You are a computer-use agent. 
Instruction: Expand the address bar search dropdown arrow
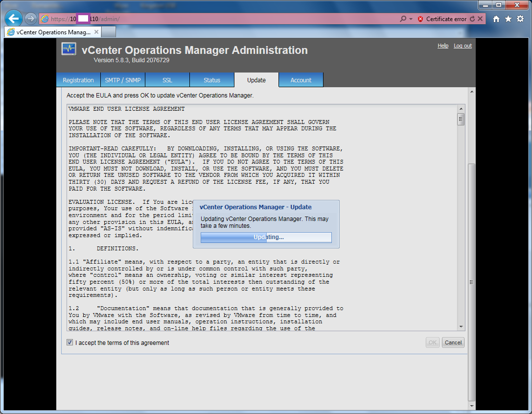tap(411, 19)
